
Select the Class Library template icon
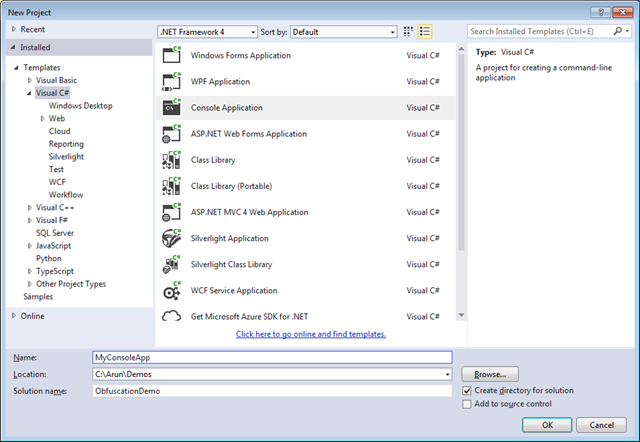coord(170,160)
